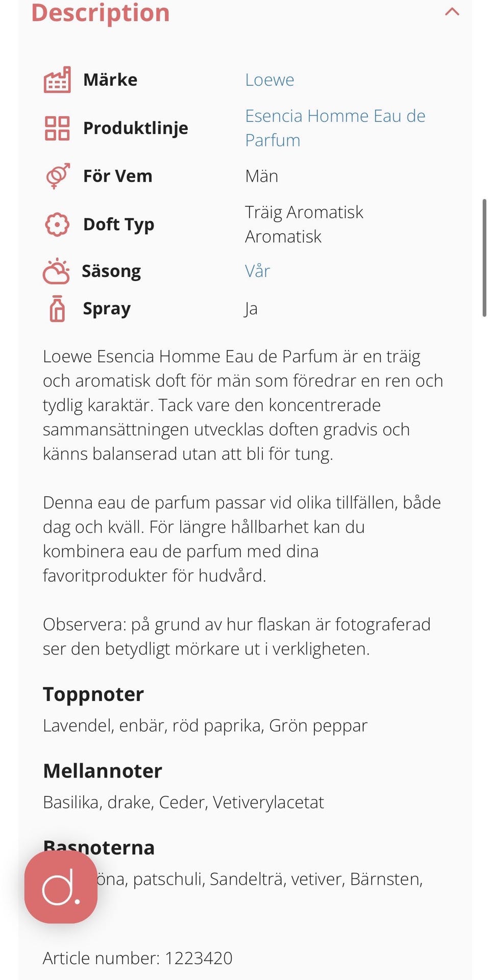Click the Träig Aromatisk scent value
The width and height of the screenshot is (490, 980).
304,212
